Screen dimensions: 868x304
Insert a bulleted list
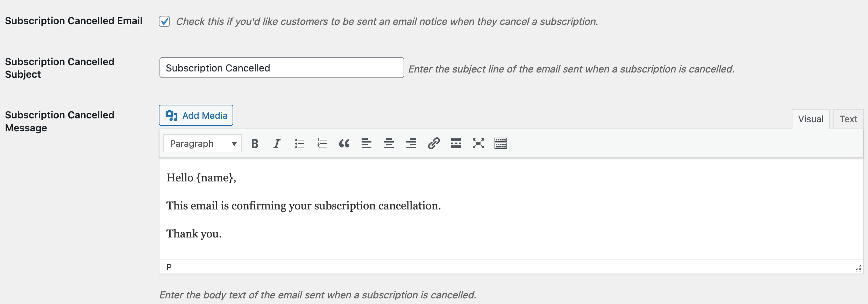pos(299,144)
